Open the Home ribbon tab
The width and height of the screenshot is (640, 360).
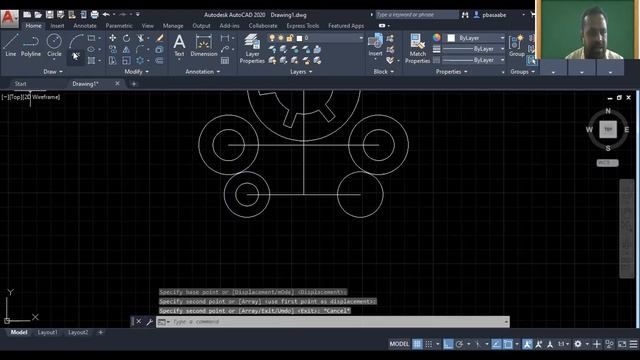point(33,26)
